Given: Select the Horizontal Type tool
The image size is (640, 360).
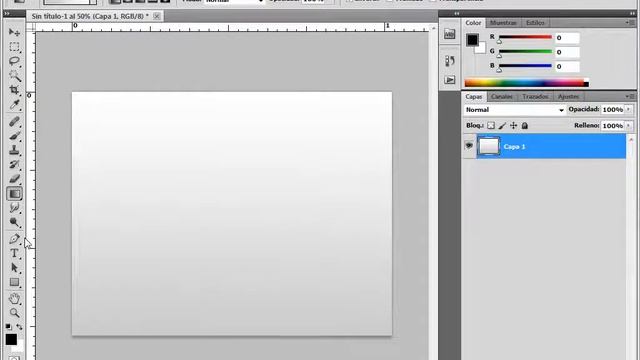Looking at the screenshot, I should [x=14, y=253].
